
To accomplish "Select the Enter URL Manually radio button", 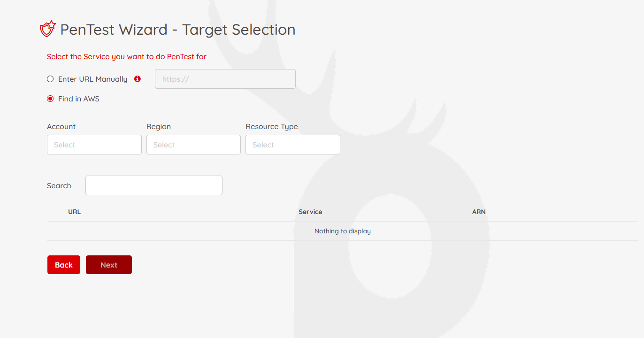I will [50, 79].
